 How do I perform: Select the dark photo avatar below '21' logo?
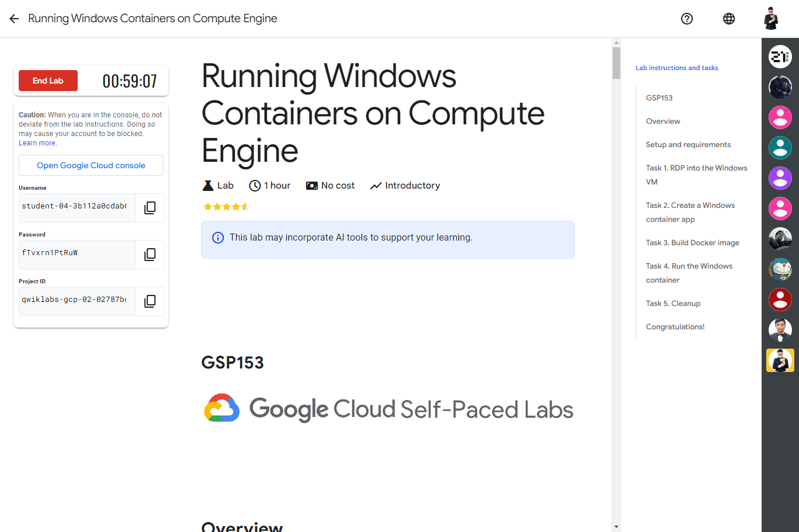(780, 87)
